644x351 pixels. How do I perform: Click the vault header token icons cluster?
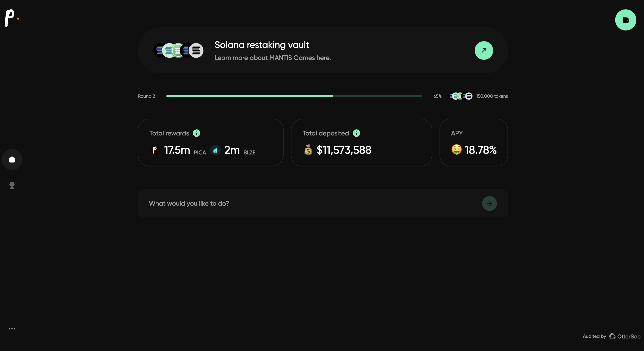coord(178,50)
